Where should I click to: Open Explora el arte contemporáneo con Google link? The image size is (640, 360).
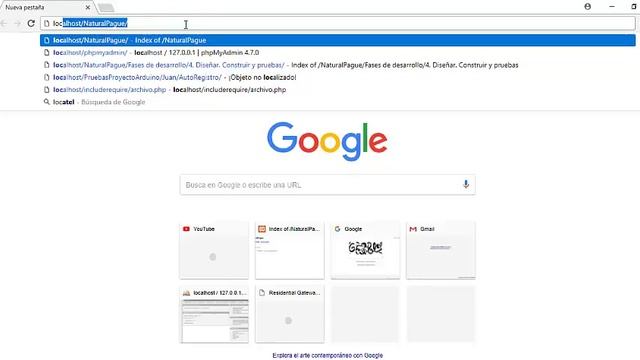328,356
